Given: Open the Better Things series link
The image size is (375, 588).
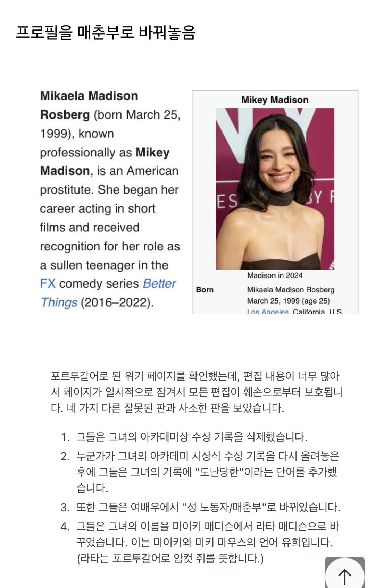Looking at the screenshot, I should [108, 293].
